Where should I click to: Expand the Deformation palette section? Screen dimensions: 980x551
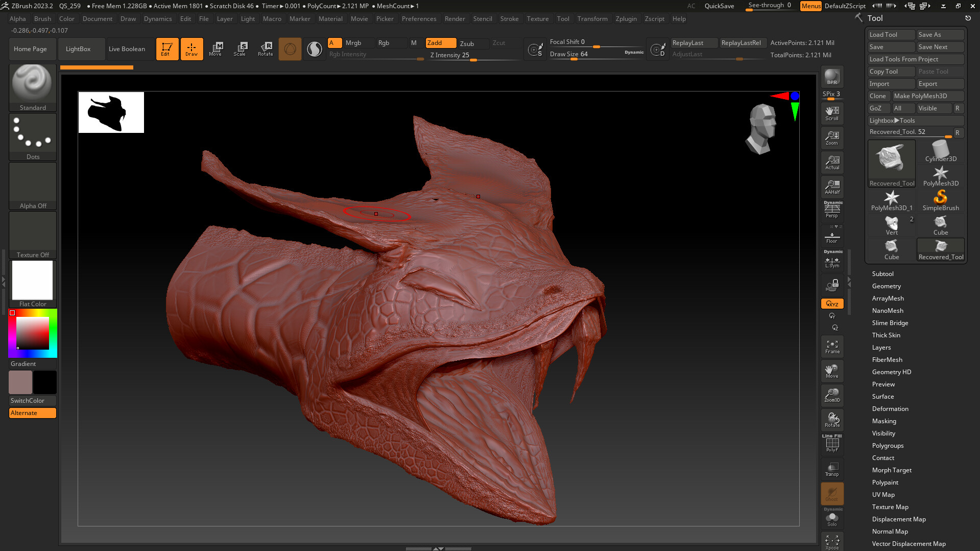[x=890, y=409]
